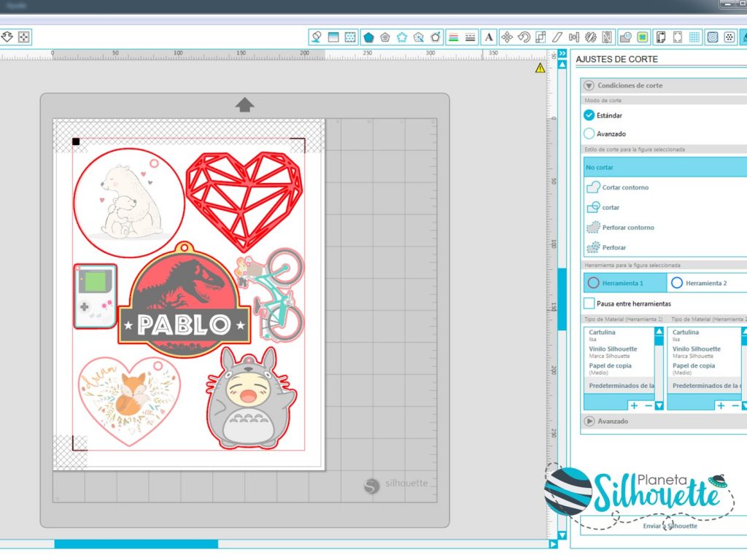Open the Move four-arrows window icon

[x=507, y=37]
